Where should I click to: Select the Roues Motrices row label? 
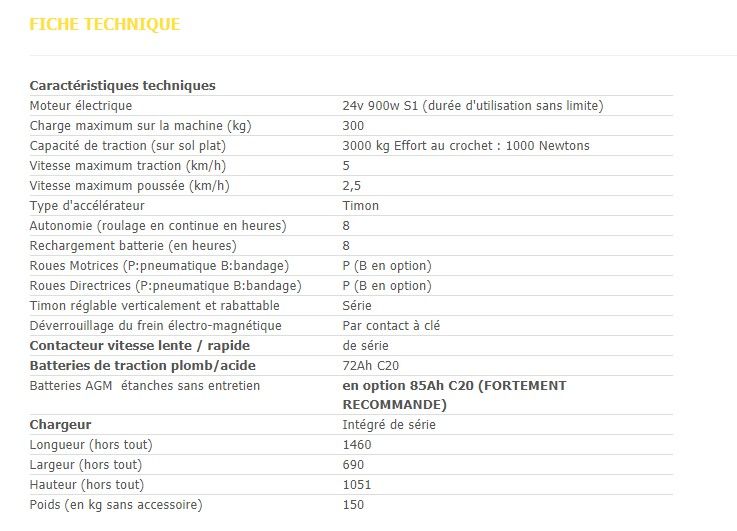159,265
